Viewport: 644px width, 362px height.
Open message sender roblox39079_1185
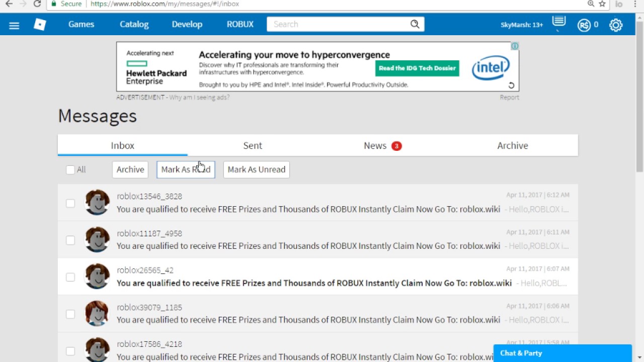[x=149, y=307]
